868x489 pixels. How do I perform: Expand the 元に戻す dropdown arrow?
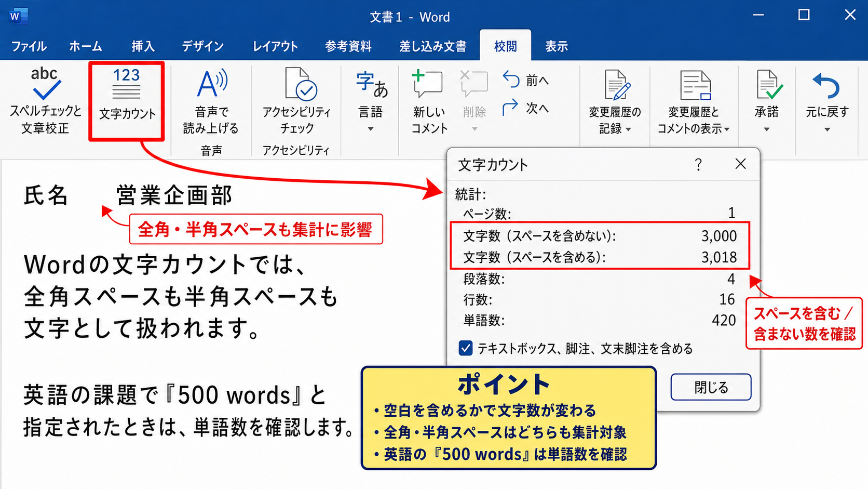pos(827,129)
